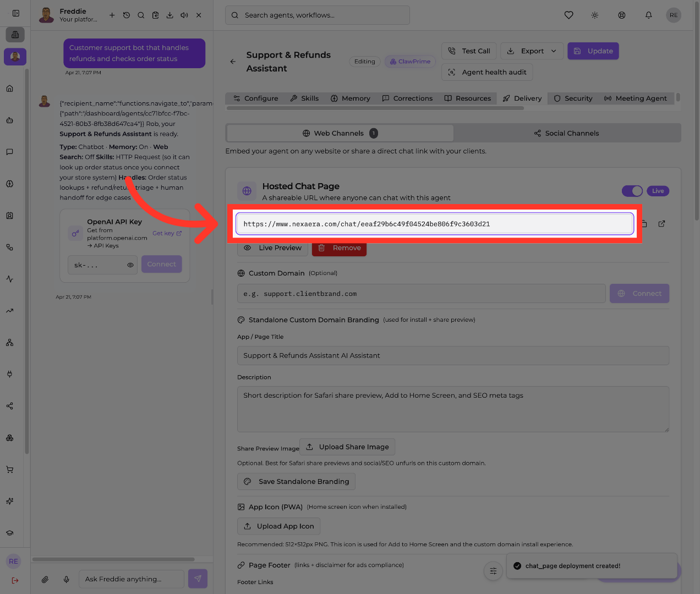Switch to the Skills tab
This screenshot has height=594, width=700.
(304, 98)
